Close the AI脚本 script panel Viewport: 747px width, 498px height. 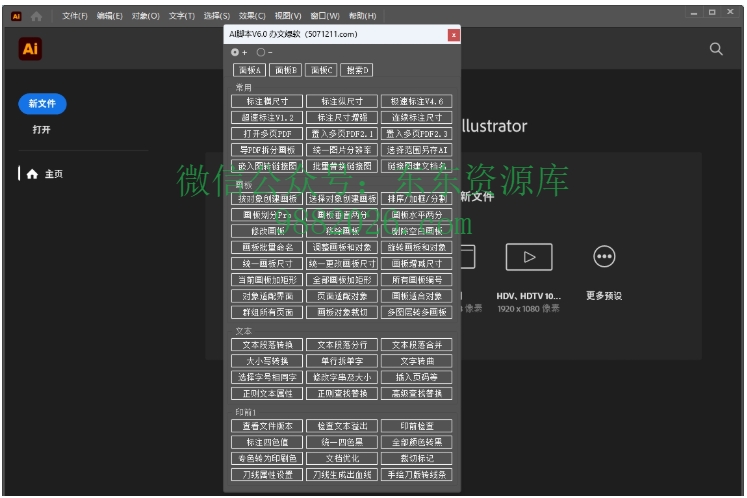coord(454,34)
